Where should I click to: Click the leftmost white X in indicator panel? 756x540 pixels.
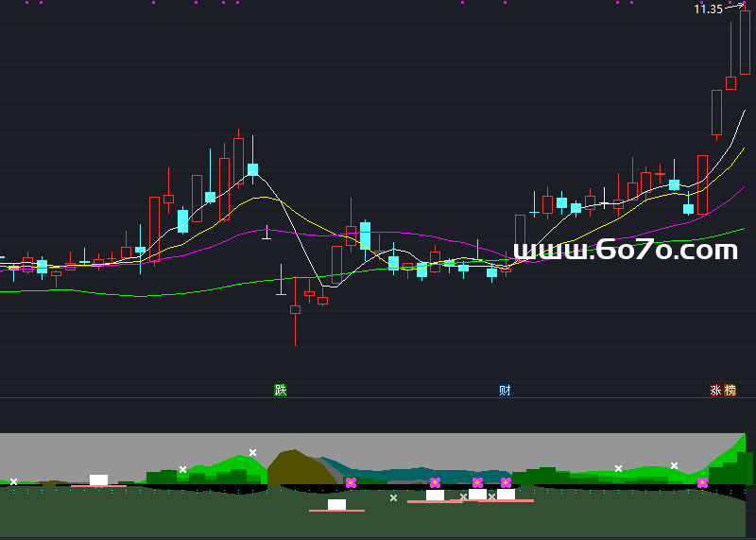13,482
